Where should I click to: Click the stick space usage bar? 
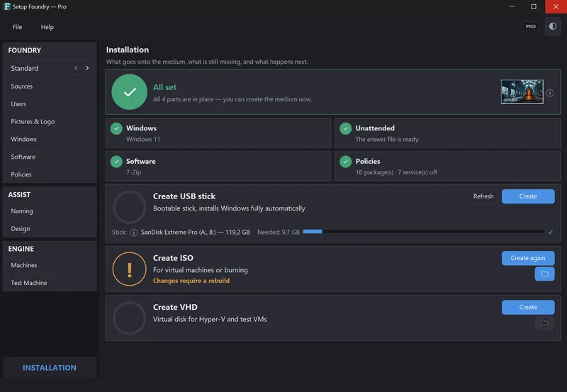[x=423, y=231]
